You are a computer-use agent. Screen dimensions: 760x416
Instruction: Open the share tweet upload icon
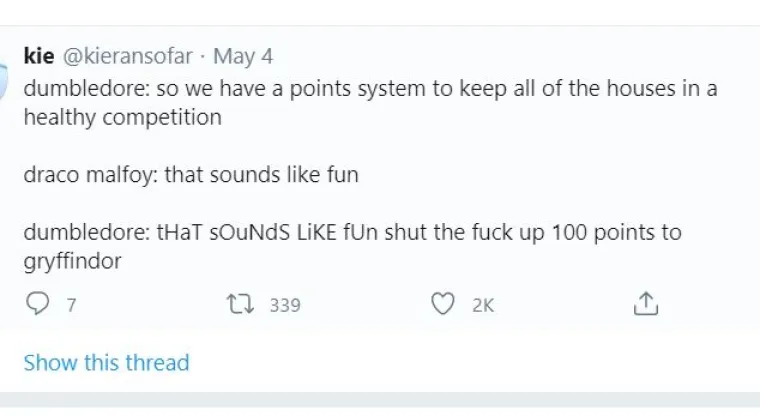point(646,304)
